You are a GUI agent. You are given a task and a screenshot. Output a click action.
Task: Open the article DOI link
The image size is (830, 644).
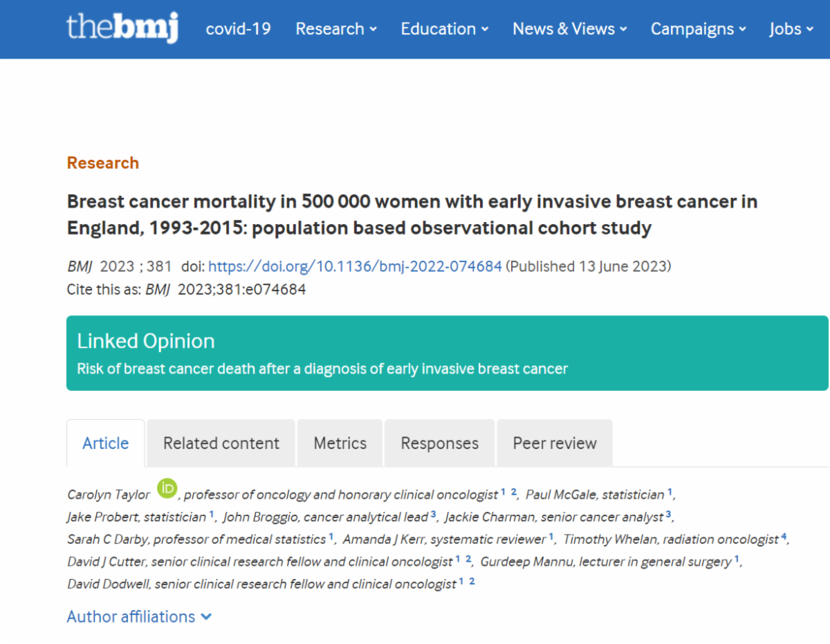click(355, 266)
